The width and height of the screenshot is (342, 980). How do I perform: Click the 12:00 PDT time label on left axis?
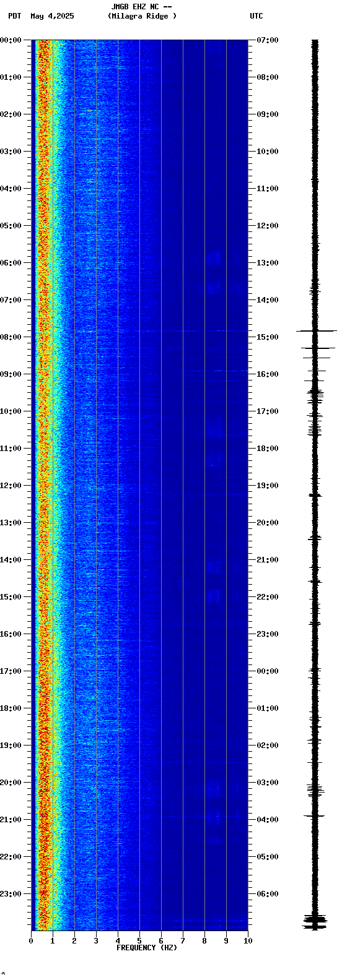pyautogui.click(x=11, y=486)
